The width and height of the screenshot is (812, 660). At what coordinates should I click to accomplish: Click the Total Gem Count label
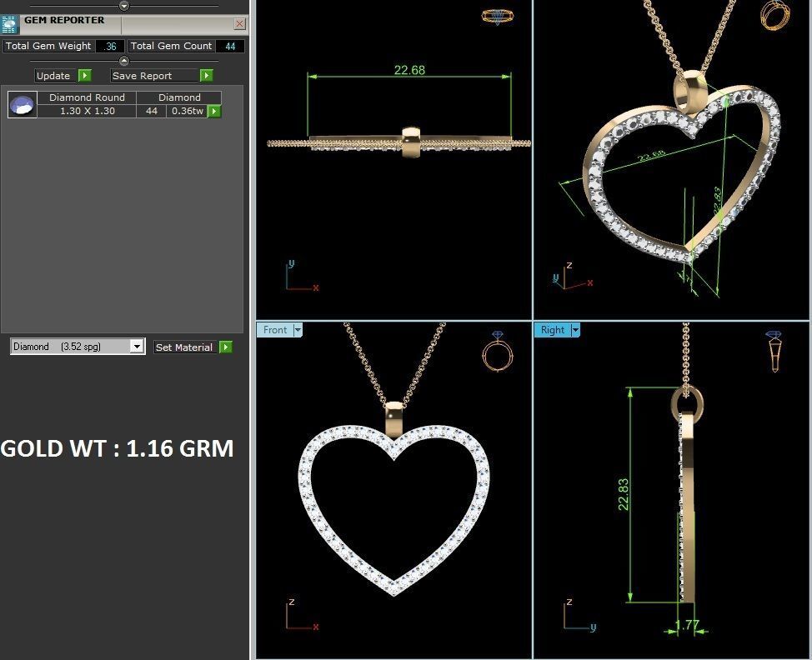[171, 46]
